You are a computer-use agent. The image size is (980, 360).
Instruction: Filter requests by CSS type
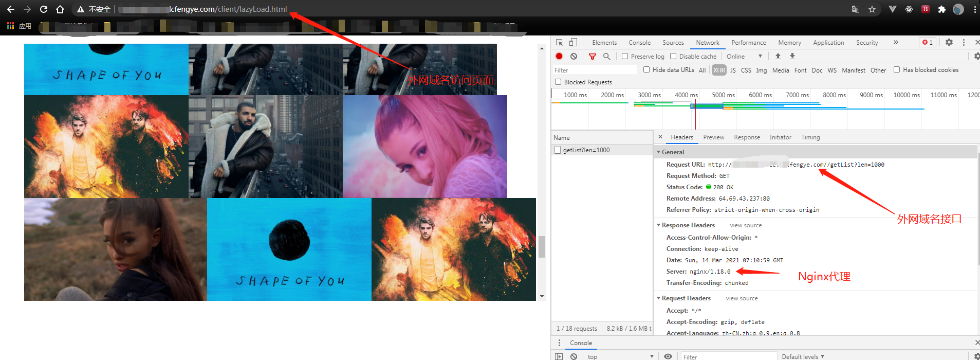[x=746, y=70]
